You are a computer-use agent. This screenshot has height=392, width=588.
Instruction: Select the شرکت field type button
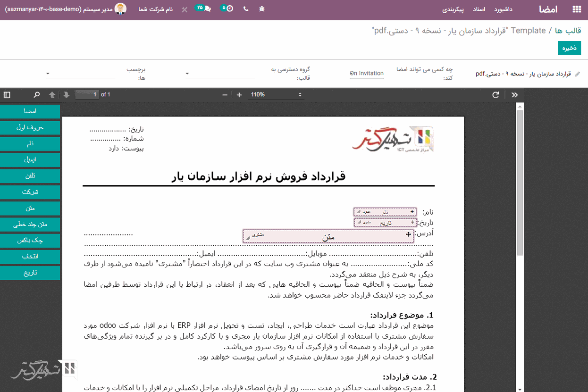(30, 192)
